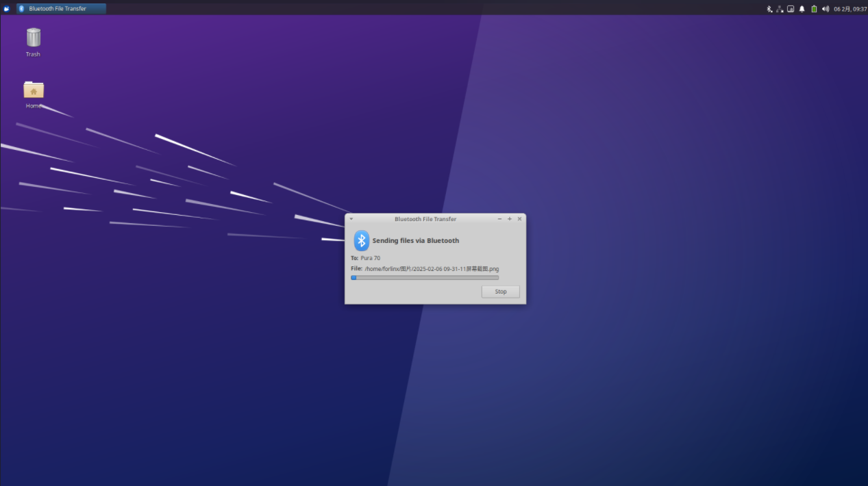This screenshot has width=868, height=486.
Task: Open the notifications bell icon
Action: (x=802, y=9)
